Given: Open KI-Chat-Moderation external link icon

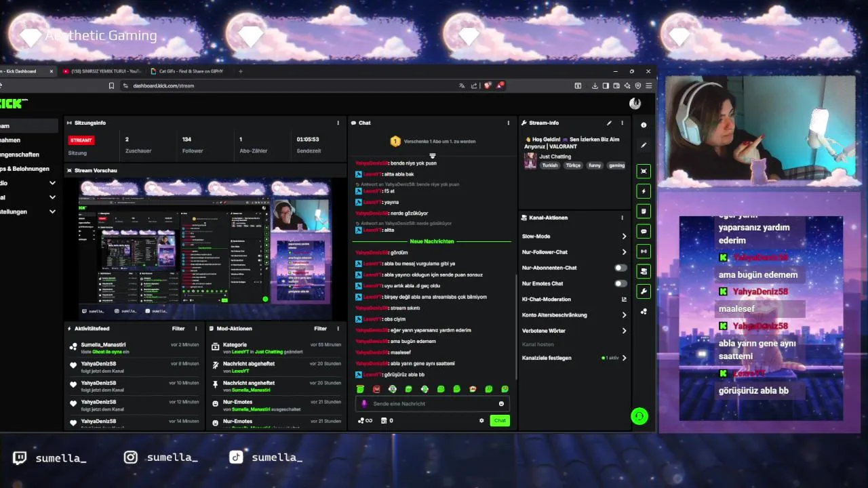Looking at the screenshot, I should [624, 299].
